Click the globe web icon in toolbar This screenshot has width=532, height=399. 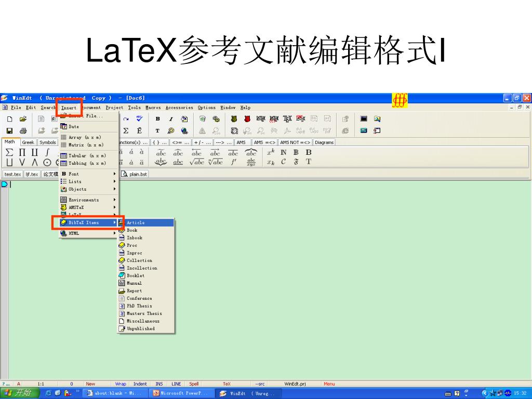pyautogui.click(x=184, y=130)
